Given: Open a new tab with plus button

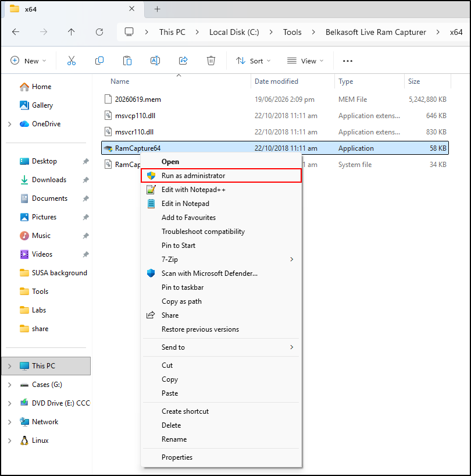Looking at the screenshot, I should 157,9.
